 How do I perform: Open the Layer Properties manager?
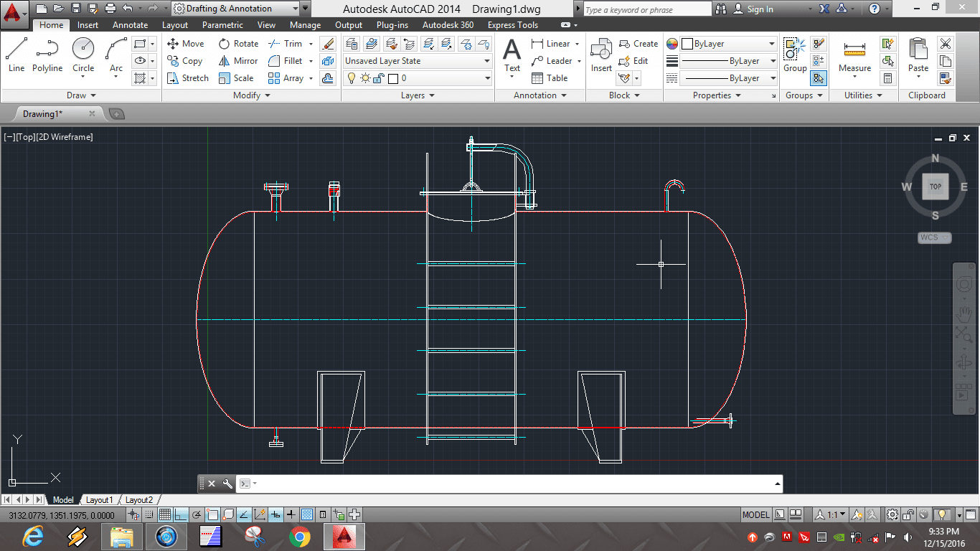[x=351, y=43]
